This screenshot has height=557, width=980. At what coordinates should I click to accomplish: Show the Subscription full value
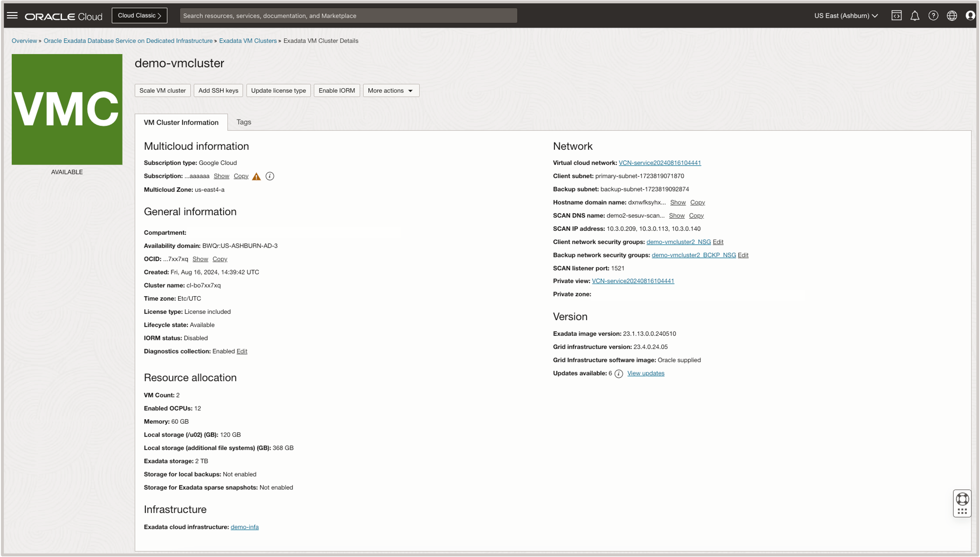(221, 176)
